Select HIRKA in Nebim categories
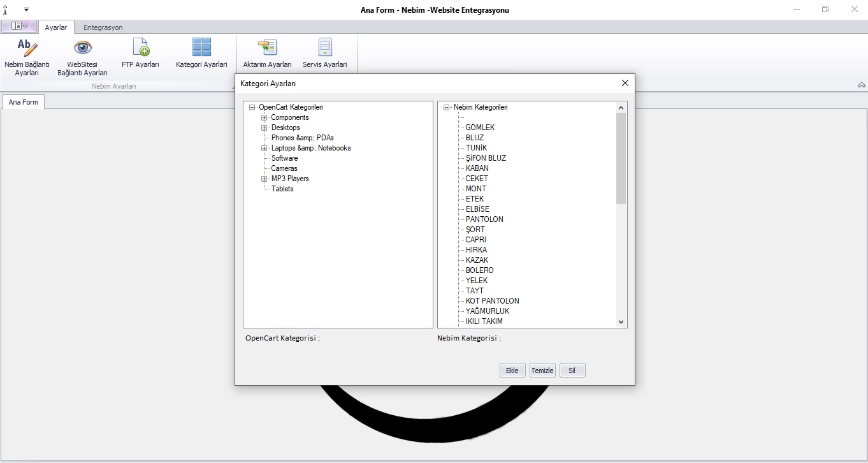Image resolution: width=868 pixels, height=463 pixels. [476, 250]
